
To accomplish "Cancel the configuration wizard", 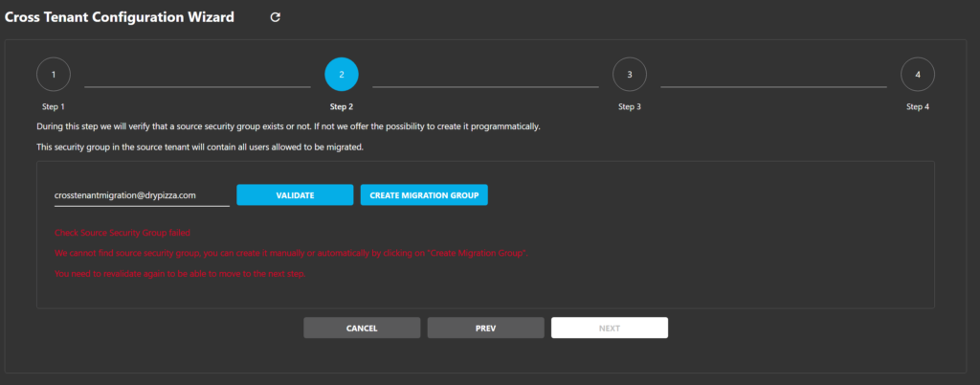I will click(x=362, y=328).
